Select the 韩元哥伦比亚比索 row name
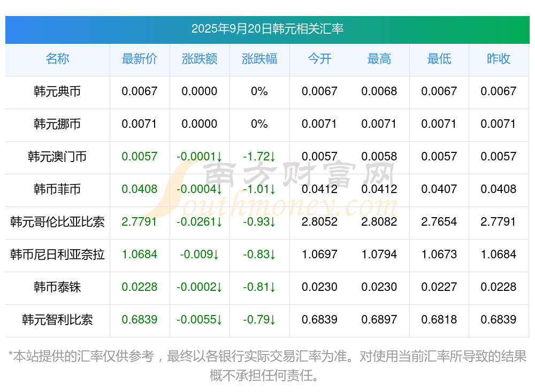Image resolution: width=535 pixels, height=392 pixels. pyautogui.click(x=57, y=222)
